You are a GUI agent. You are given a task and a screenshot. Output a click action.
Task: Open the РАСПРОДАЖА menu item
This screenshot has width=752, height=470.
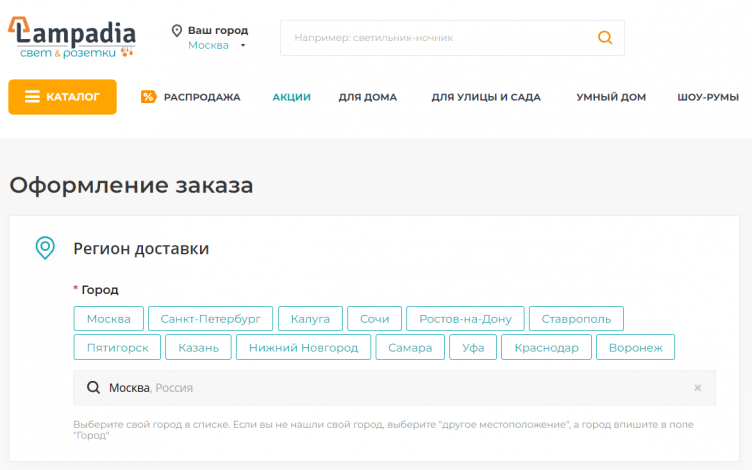pos(202,97)
